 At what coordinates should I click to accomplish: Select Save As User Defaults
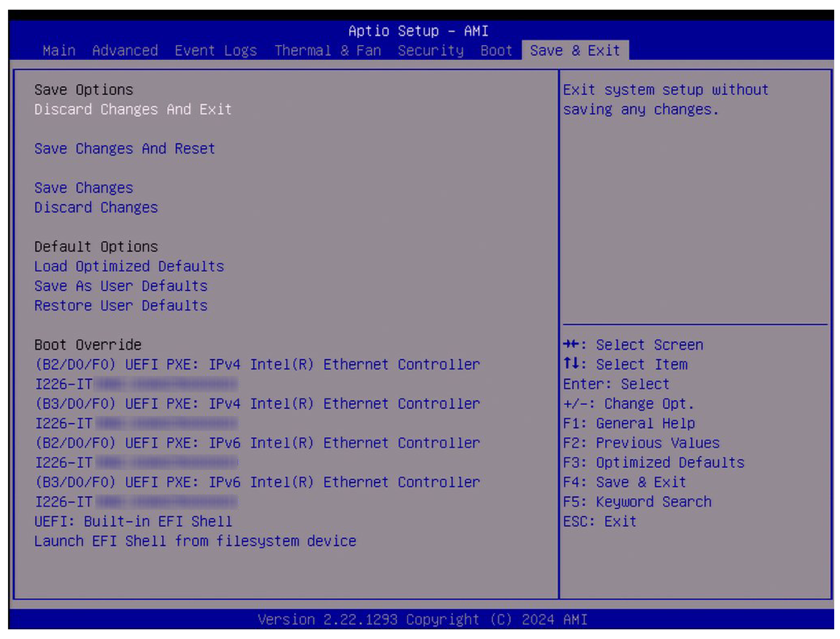tap(121, 286)
